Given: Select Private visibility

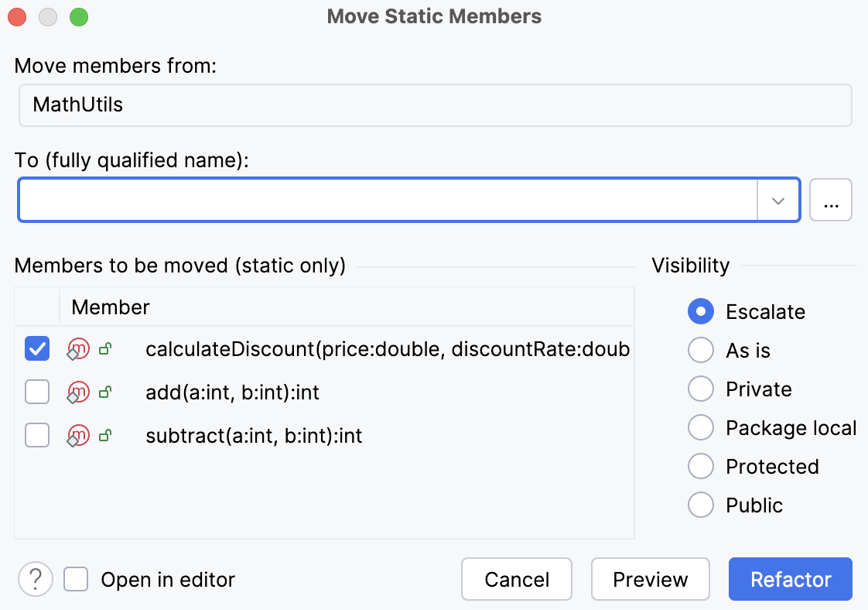Looking at the screenshot, I should (700, 389).
